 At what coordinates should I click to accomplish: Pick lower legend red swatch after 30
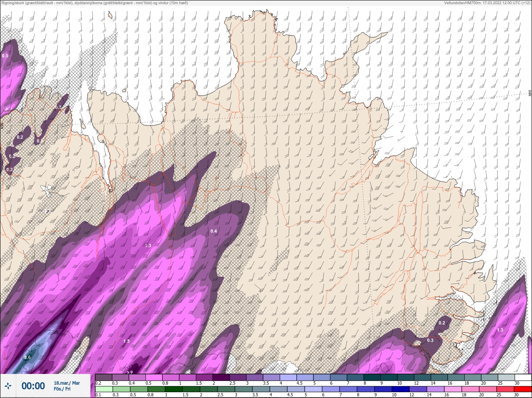pos(523,389)
